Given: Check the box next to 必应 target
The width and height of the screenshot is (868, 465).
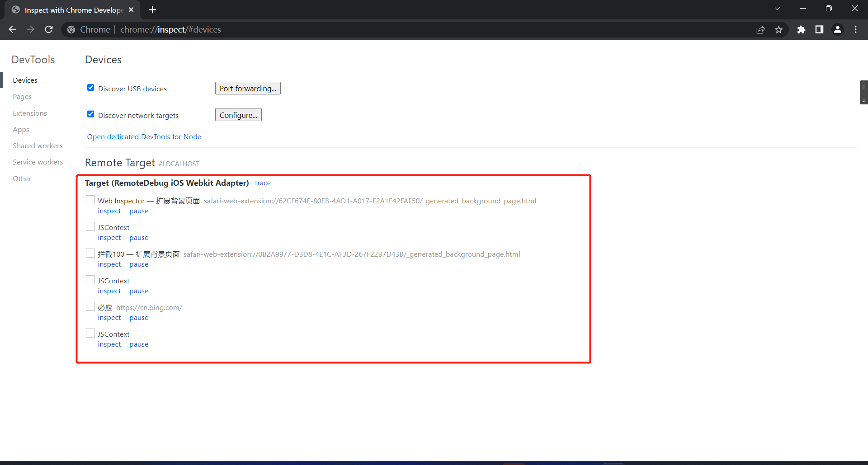Looking at the screenshot, I should click(90, 307).
